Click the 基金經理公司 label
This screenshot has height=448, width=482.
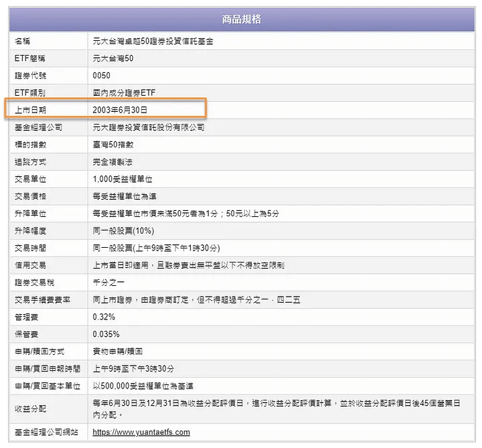[x=38, y=127]
